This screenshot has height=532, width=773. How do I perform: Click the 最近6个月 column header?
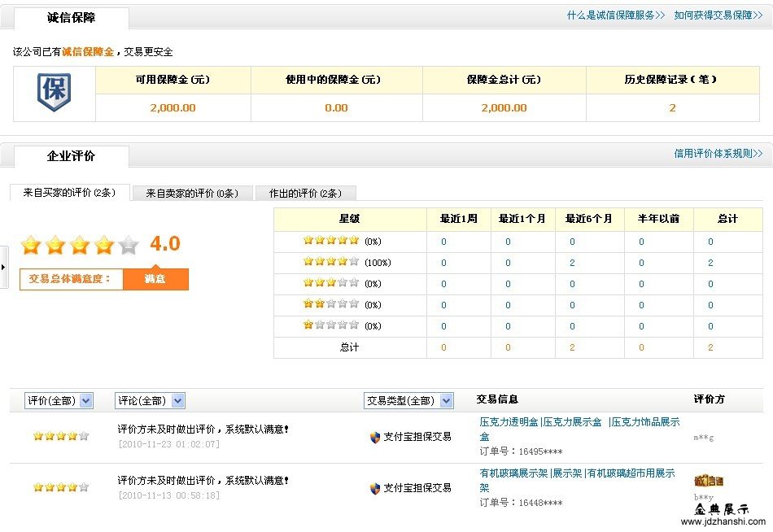[x=588, y=219]
